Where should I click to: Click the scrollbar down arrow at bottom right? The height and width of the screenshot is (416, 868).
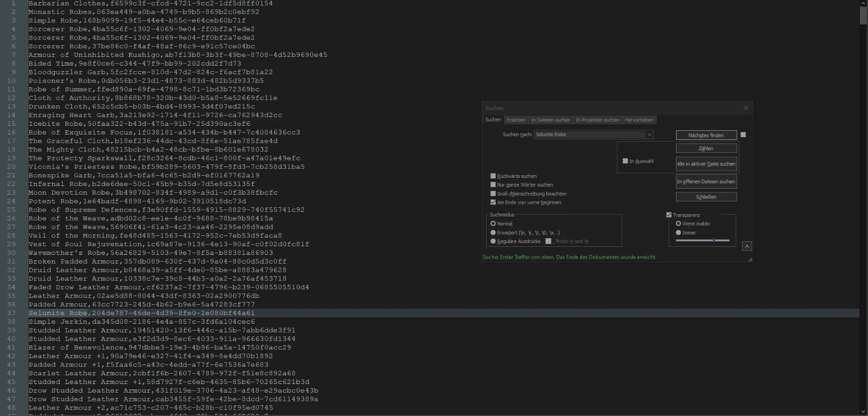click(863, 412)
